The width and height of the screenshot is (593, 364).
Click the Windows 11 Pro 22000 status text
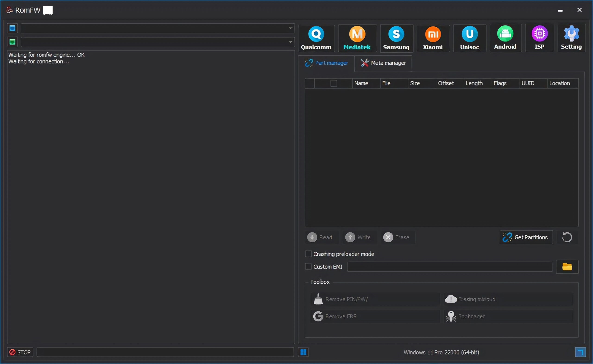click(x=441, y=352)
